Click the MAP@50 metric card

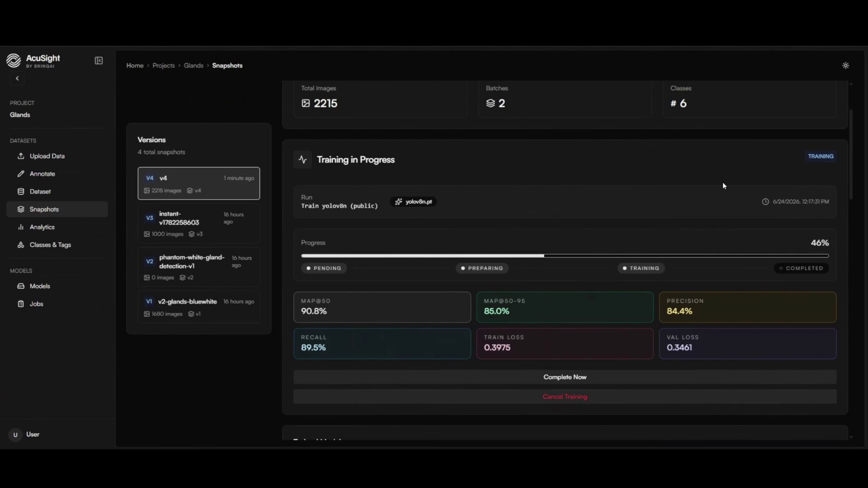pos(382,307)
